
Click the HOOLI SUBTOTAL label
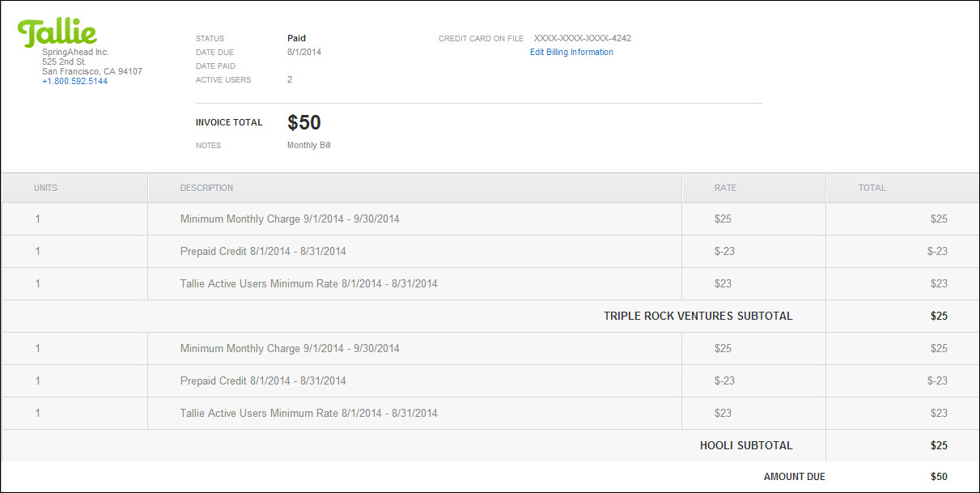[x=746, y=445]
